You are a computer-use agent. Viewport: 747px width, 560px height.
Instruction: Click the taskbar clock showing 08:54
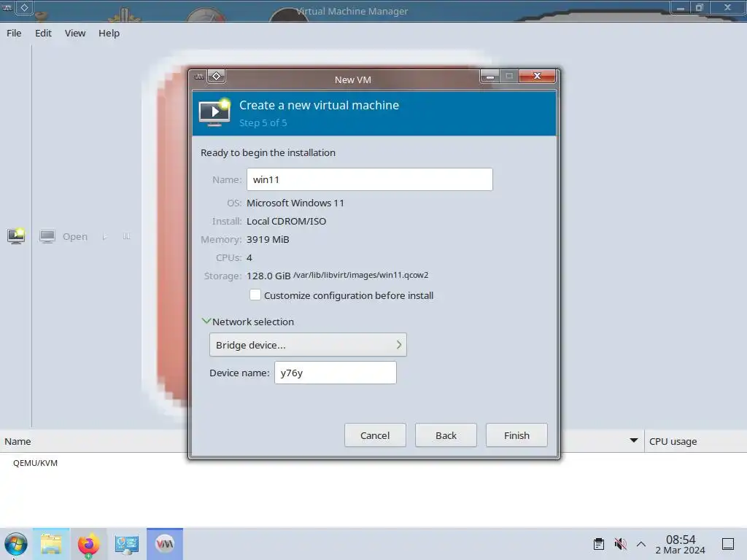click(x=681, y=544)
